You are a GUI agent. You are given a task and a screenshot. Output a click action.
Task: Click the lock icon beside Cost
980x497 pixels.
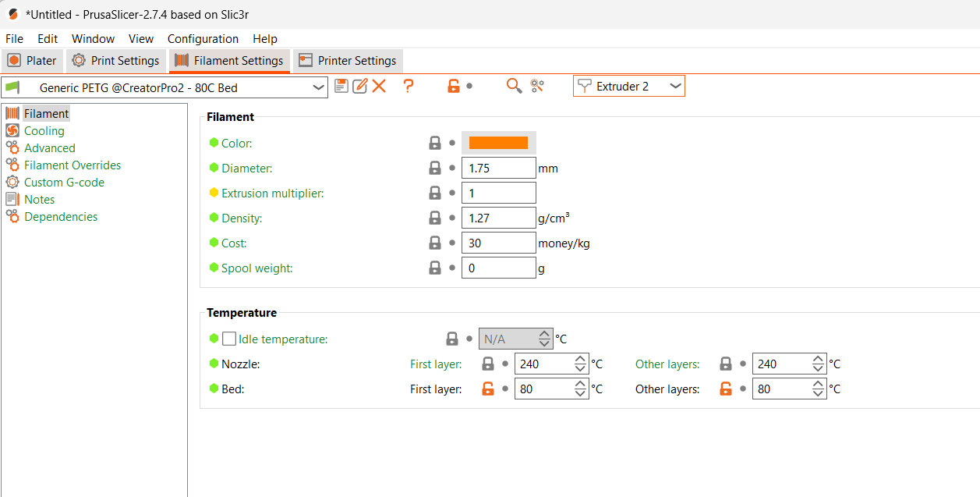[x=435, y=243]
